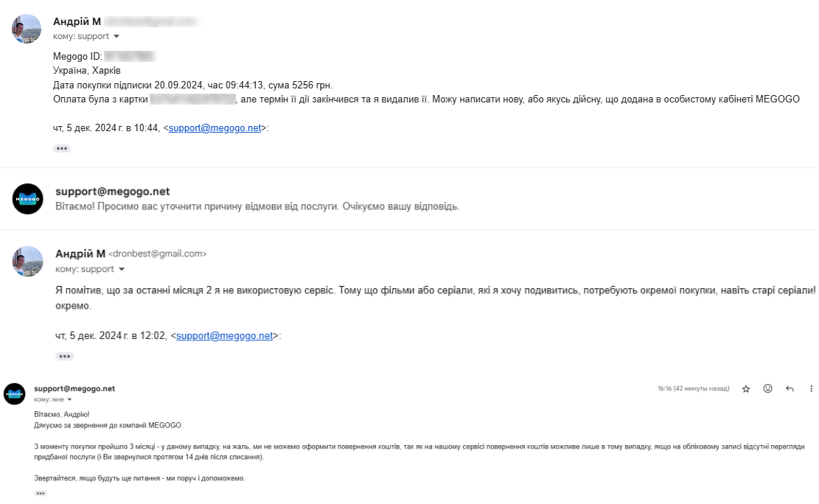The image size is (819, 504).
Task: Expand recipient details of the first email
Action: pos(116,36)
